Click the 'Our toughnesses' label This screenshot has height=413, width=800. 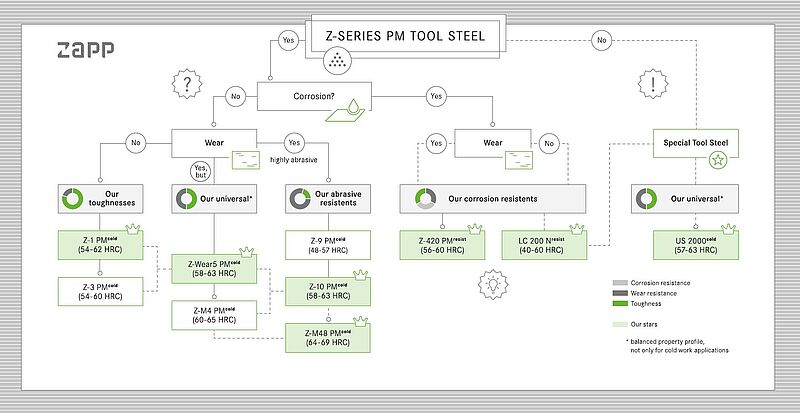[112, 199]
